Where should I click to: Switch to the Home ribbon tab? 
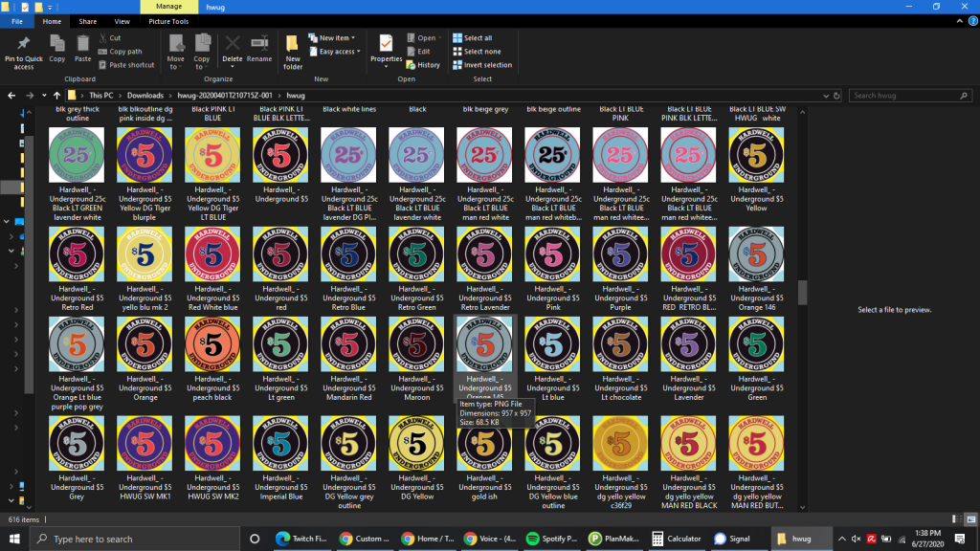point(52,21)
